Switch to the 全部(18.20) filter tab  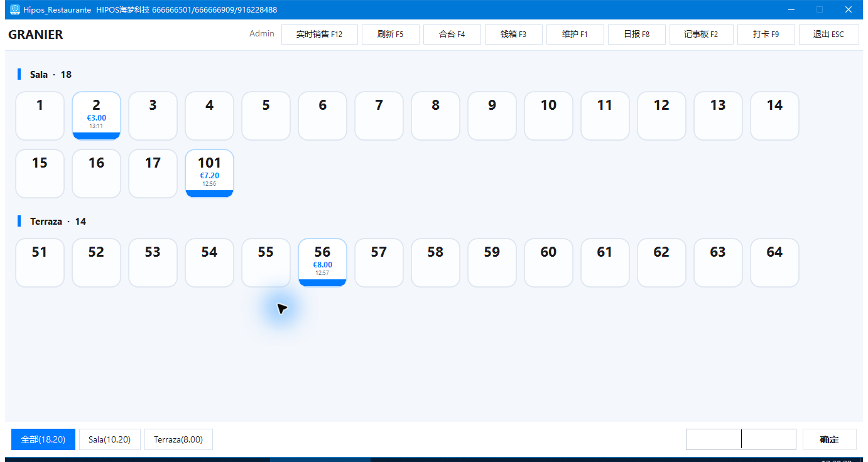point(43,439)
